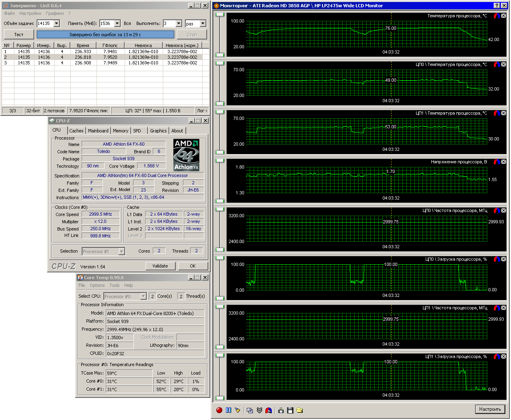The image size is (511, 420).
Task: Click the Стоп button in LinX
Action: [x=192, y=35]
